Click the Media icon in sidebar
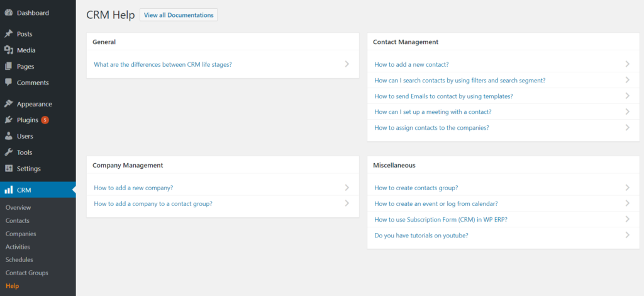 point(9,50)
